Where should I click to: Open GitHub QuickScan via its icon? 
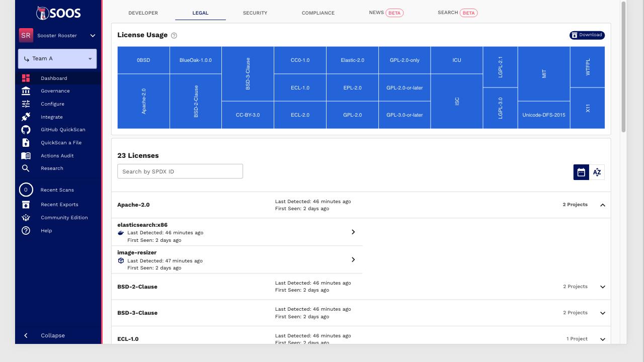tap(26, 130)
